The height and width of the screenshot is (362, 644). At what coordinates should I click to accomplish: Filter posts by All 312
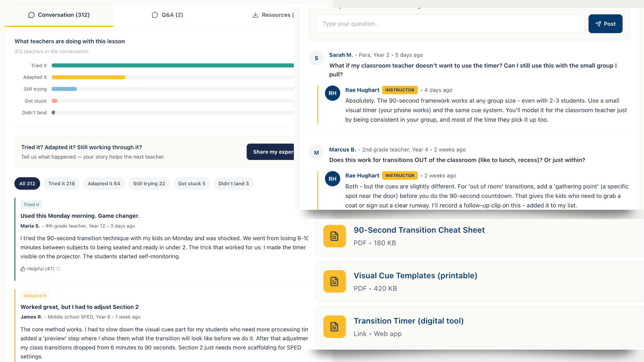[27, 184]
